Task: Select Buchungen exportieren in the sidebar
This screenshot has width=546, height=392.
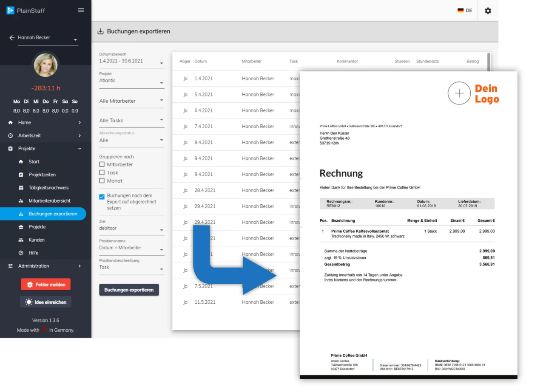Action: (x=43, y=214)
